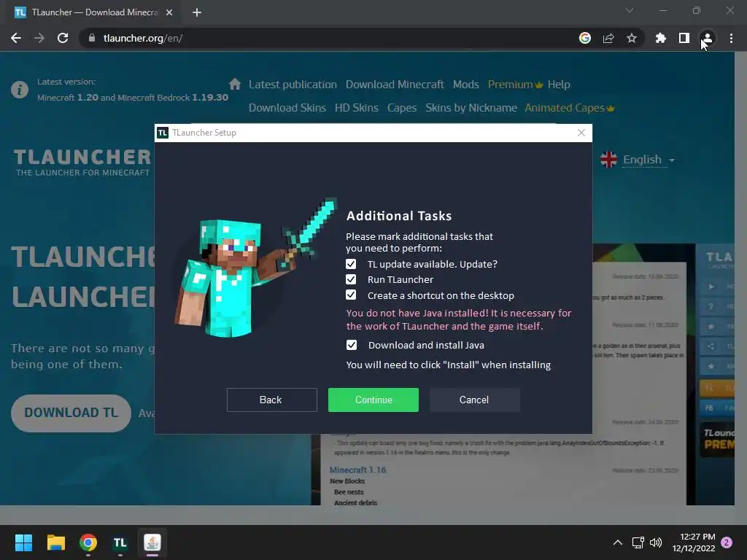The image size is (747, 560).
Task: Open the Capes link
Action: tap(402, 108)
